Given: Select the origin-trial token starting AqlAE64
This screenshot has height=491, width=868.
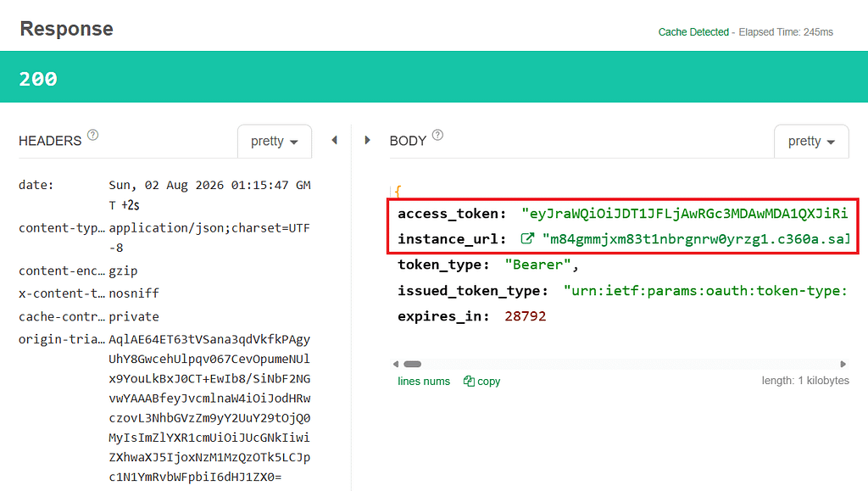Looking at the screenshot, I should click(x=210, y=408).
